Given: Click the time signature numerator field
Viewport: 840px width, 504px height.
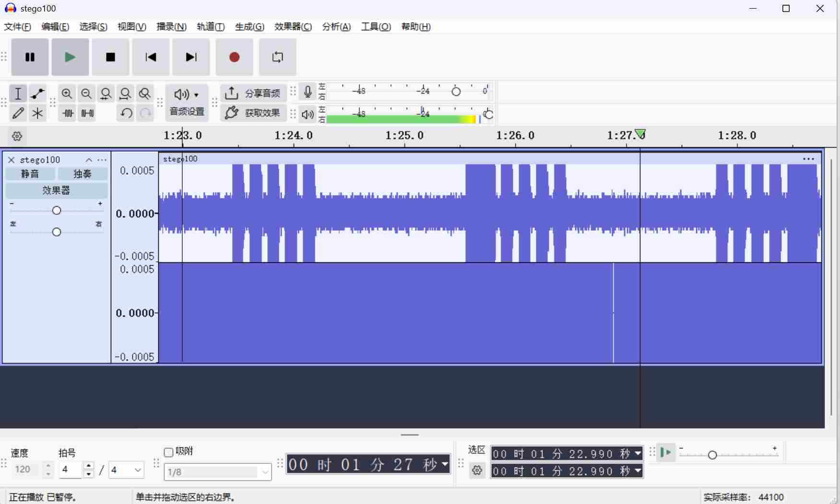Looking at the screenshot, I should (x=71, y=470).
